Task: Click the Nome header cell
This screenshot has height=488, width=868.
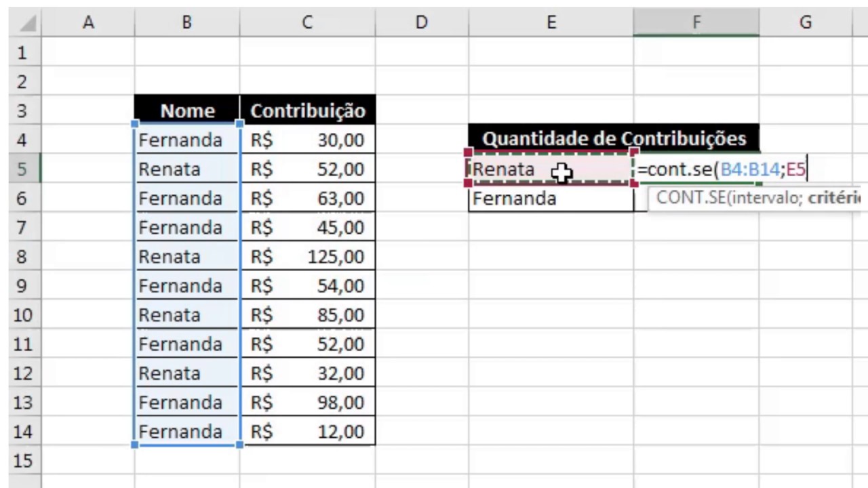Action: [187, 110]
